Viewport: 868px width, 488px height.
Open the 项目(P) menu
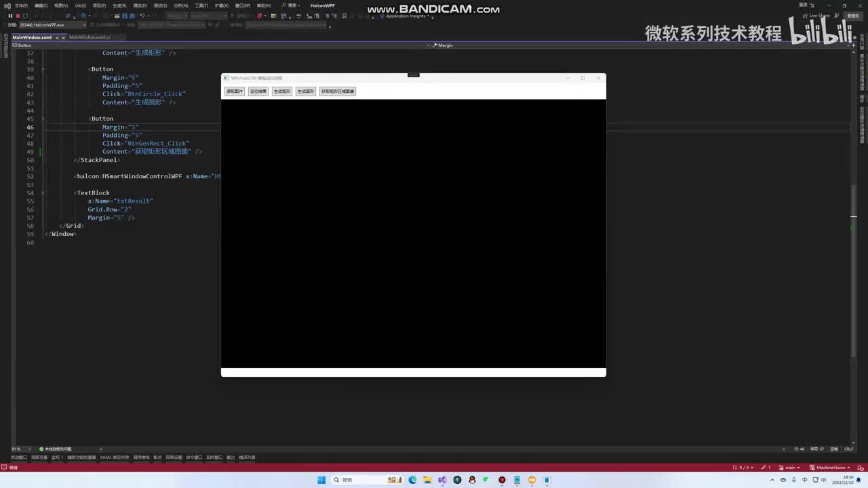point(99,5)
